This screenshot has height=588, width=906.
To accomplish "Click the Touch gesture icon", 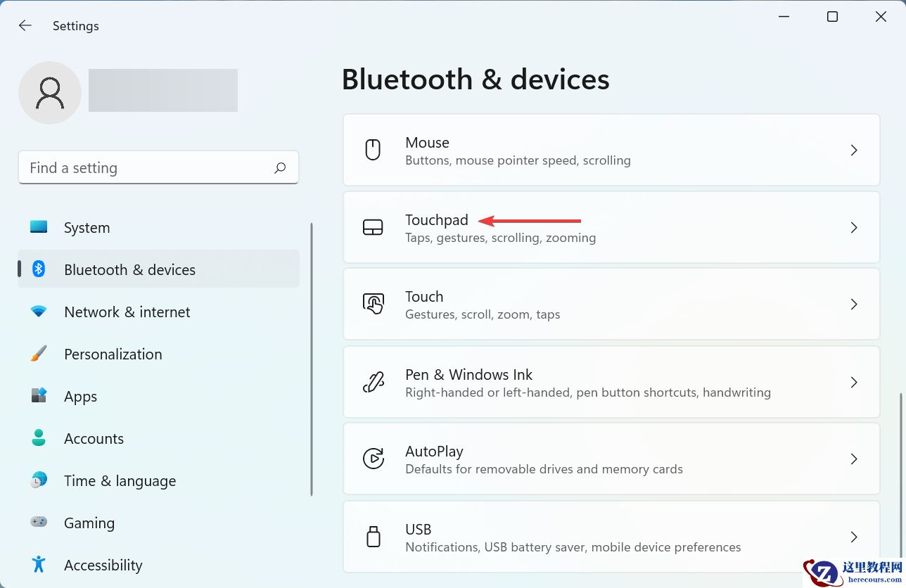I will [x=373, y=304].
